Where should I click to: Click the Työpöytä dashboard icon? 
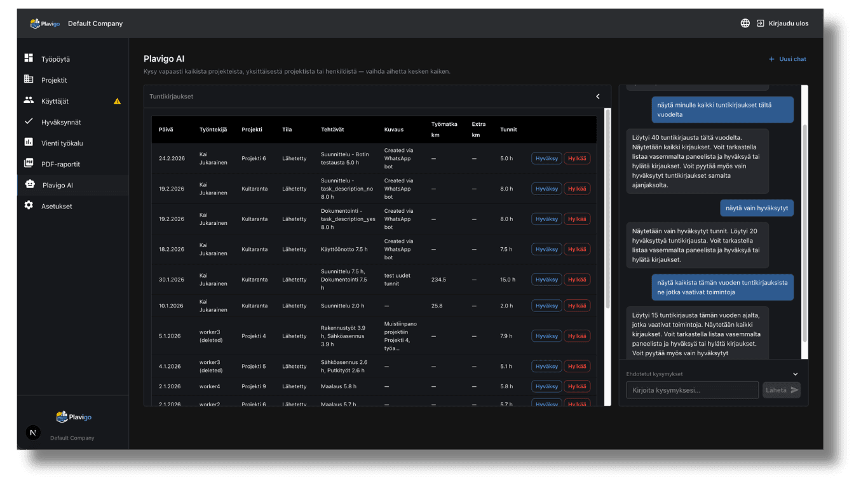[x=29, y=58]
